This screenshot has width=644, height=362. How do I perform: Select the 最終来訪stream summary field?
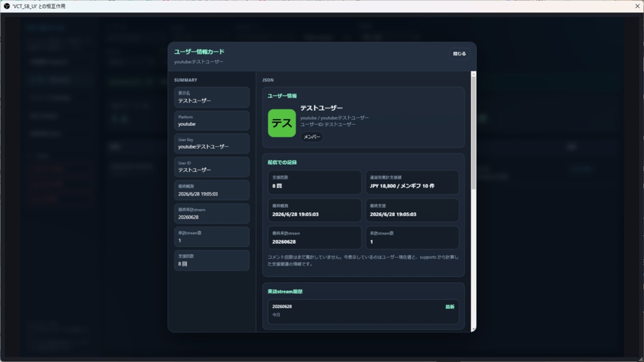(x=211, y=213)
